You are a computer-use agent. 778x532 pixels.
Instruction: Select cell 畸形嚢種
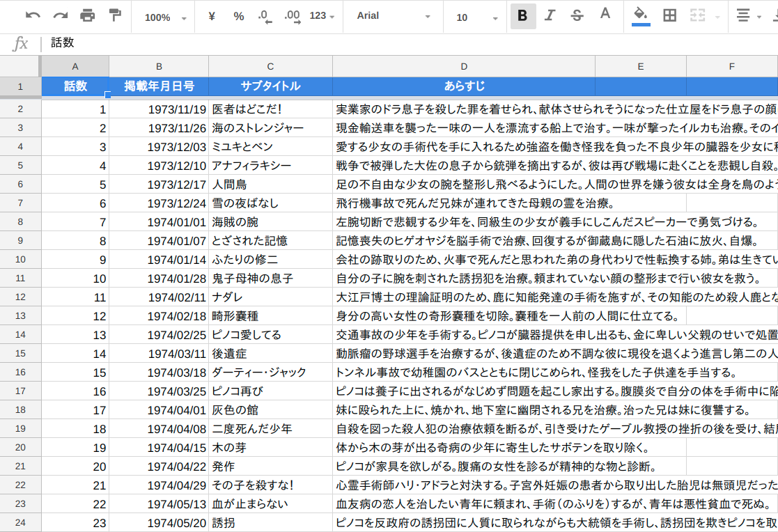(270, 316)
